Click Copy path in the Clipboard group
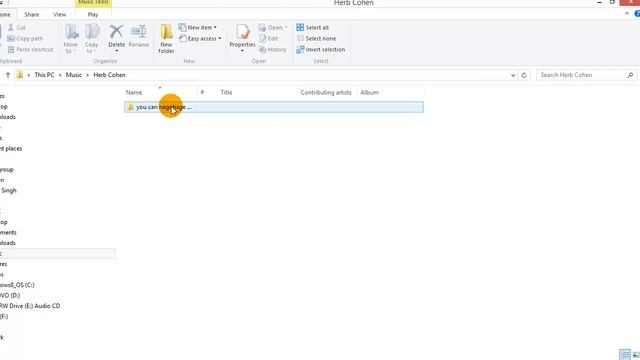The width and height of the screenshot is (640, 360). pyautogui.click(x=25, y=38)
